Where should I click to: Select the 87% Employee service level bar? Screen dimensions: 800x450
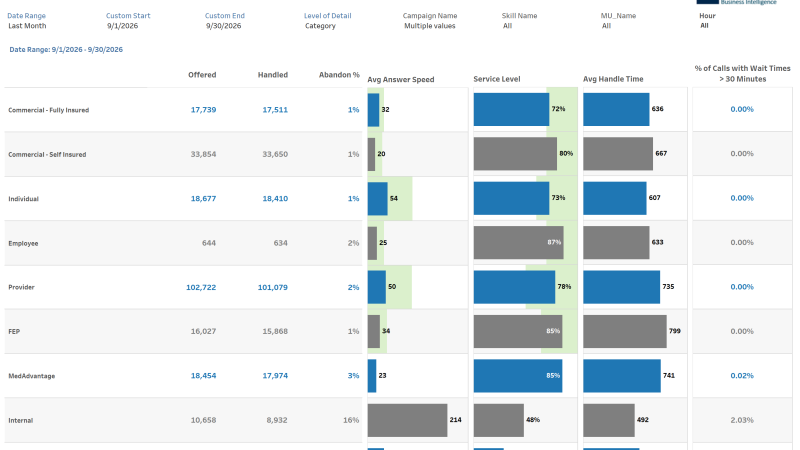point(518,242)
